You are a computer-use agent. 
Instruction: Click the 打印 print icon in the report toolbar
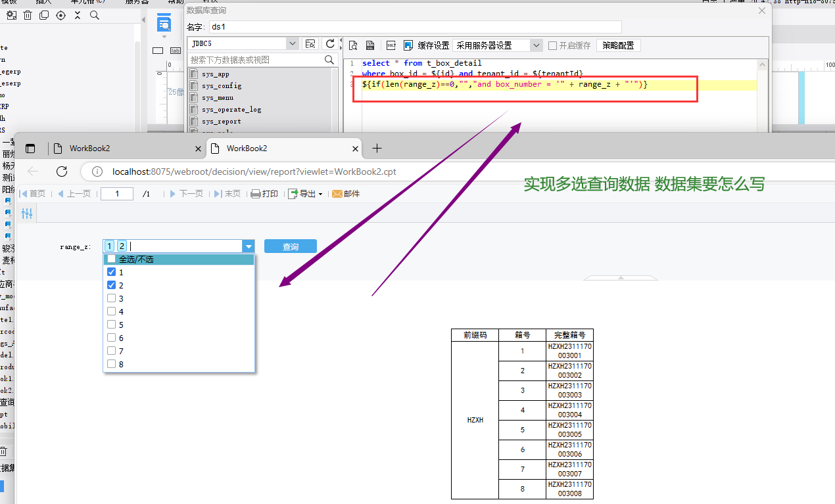[256, 194]
